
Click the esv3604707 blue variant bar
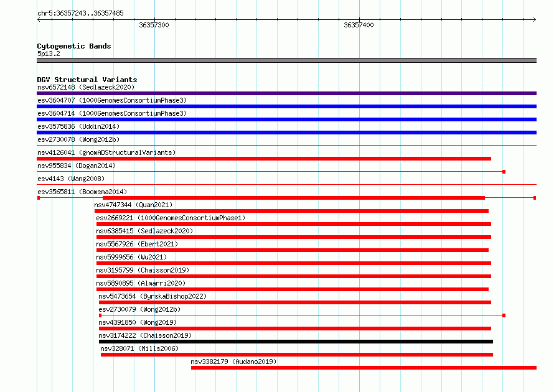(x=286, y=106)
